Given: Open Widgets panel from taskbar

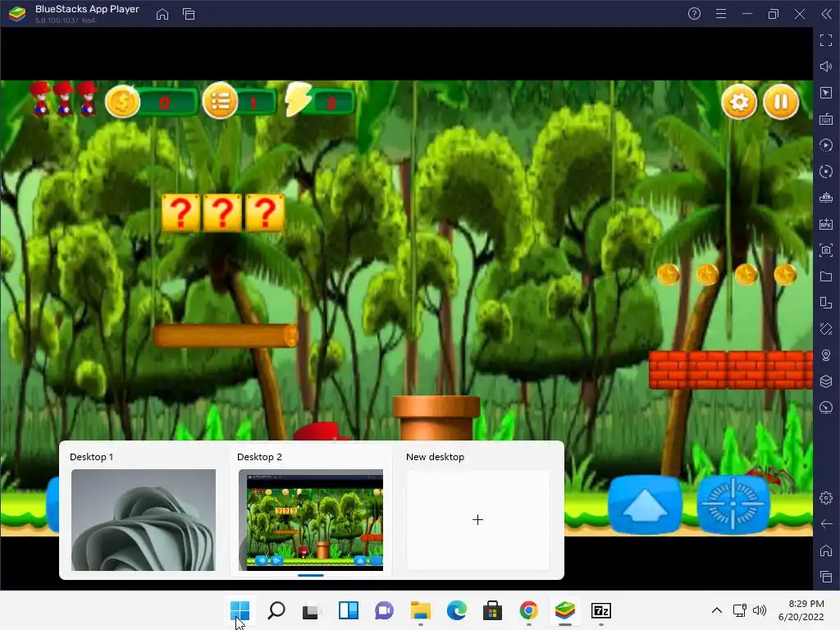Looking at the screenshot, I should click(x=348, y=610).
